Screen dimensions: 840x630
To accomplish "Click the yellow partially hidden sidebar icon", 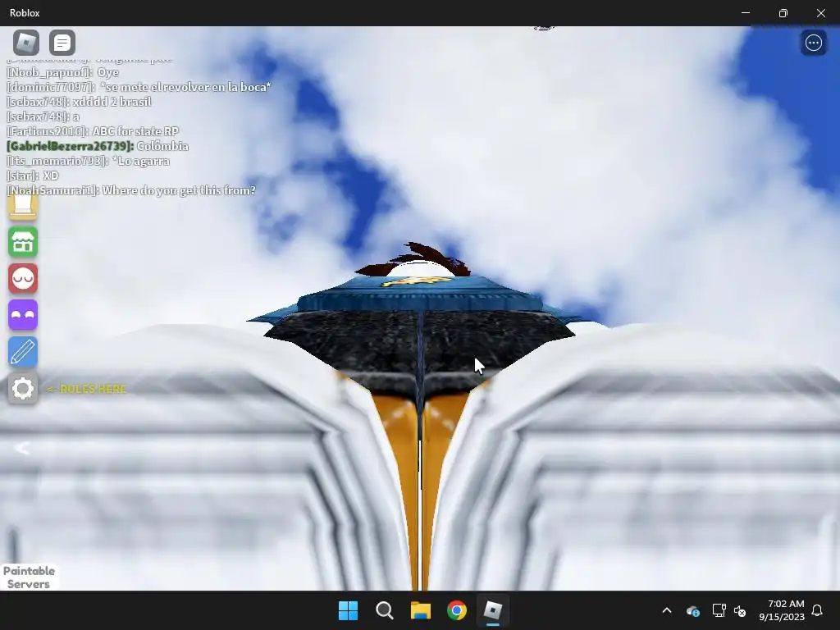I will point(22,208).
